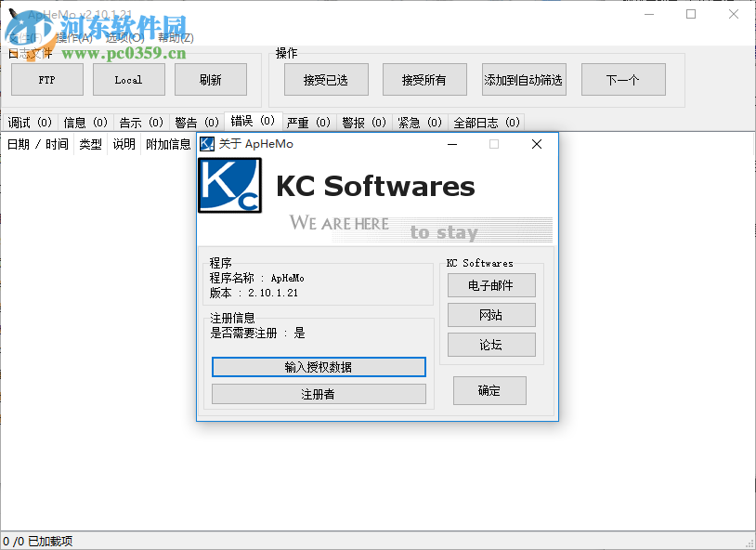Click the 电子邮件 button
This screenshot has height=550, width=756.
pos(491,285)
